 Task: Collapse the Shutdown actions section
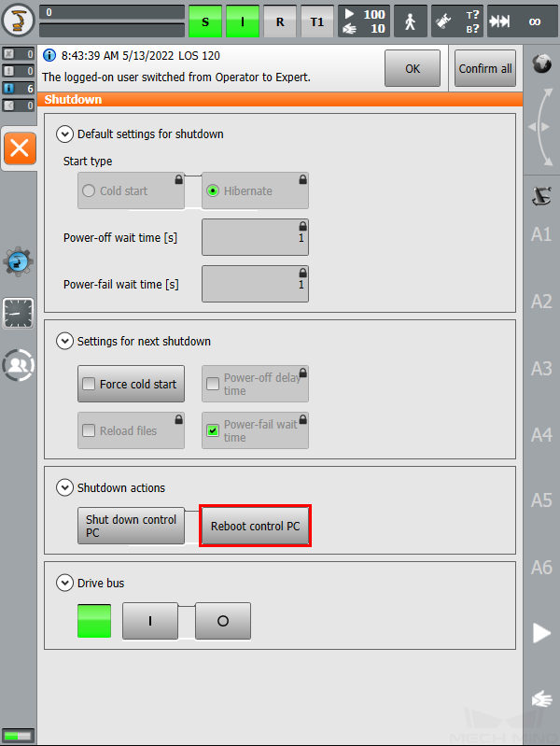[64, 487]
